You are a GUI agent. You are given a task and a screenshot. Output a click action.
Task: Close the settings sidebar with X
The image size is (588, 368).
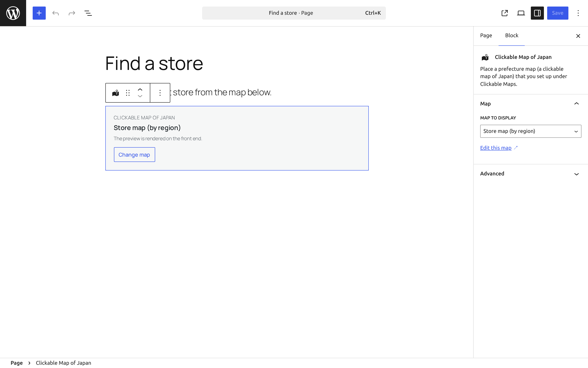[x=578, y=36]
